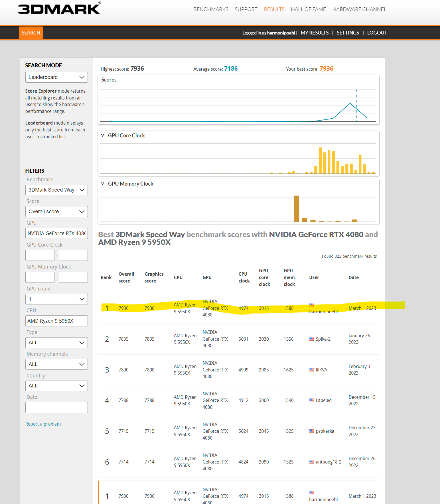Go to the Results tab
This screenshot has height=504, width=440.
click(x=274, y=9)
